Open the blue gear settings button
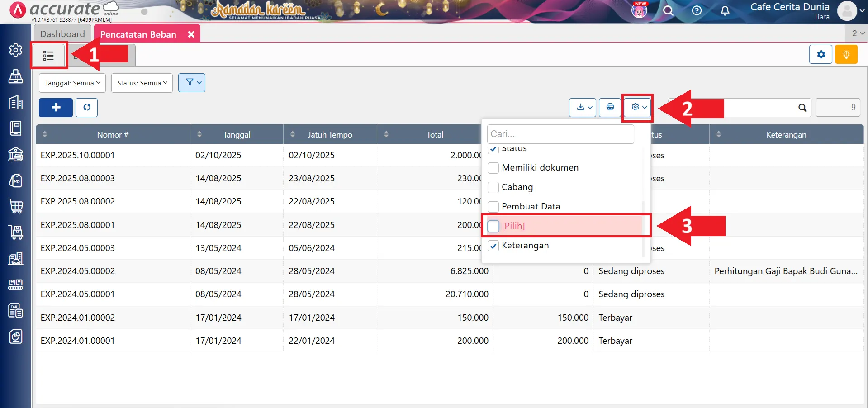This screenshot has width=868, height=408. [821, 55]
